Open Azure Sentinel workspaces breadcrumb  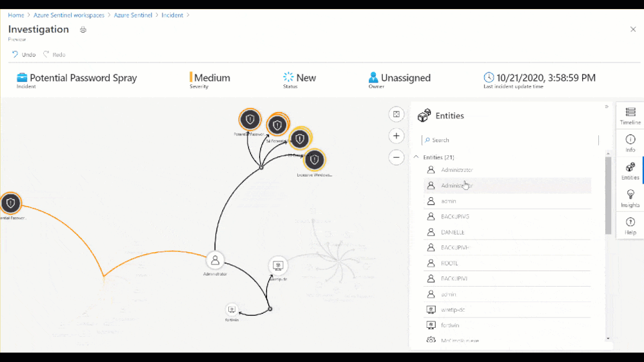pyautogui.click(x=69, y=15)
